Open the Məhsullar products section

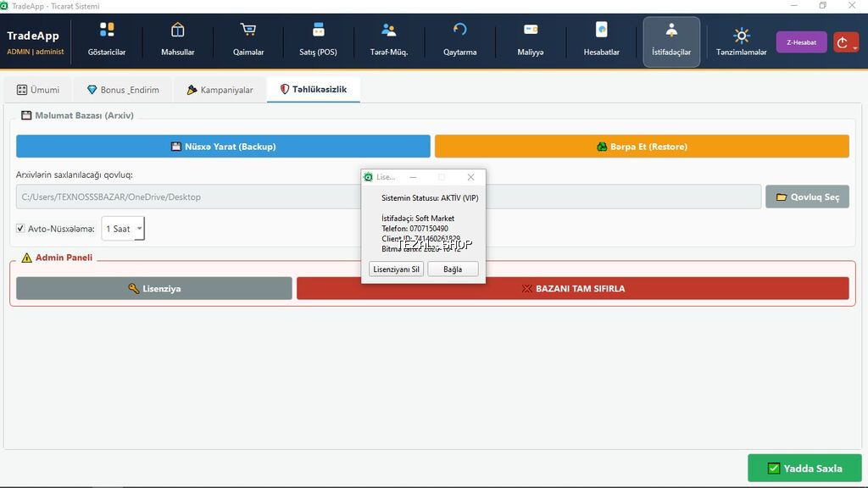[177, 40]
